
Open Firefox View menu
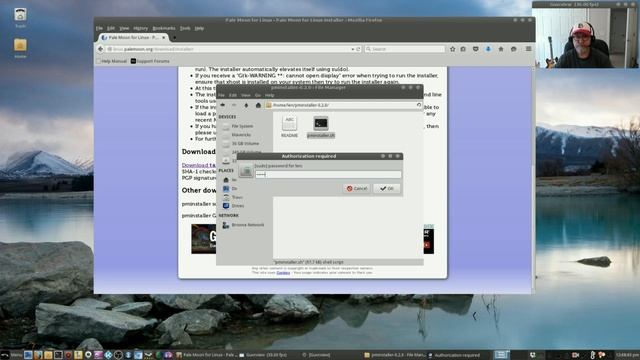[124, 28]
